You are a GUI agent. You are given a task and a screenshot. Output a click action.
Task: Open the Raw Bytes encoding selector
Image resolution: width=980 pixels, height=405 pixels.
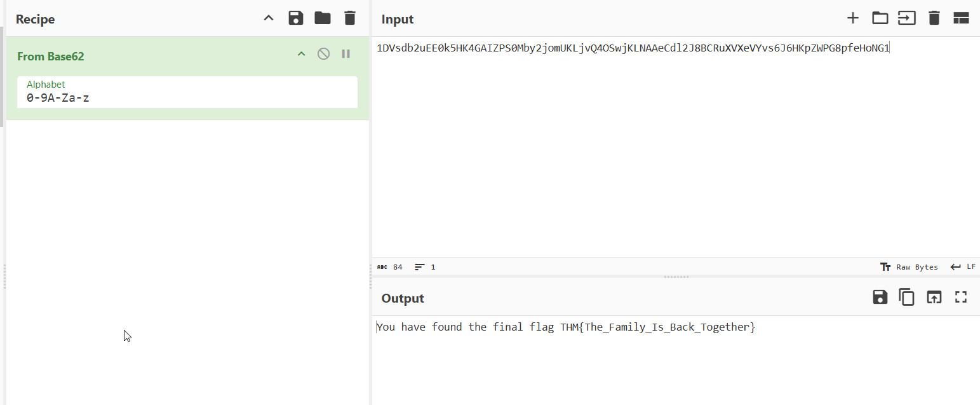[x=910, y=267]
